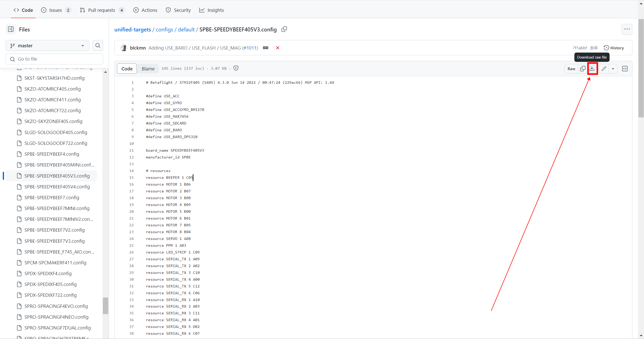Expand the commit message ellipsis
Screen dimensions: 644x339
(x=265, y=48)
